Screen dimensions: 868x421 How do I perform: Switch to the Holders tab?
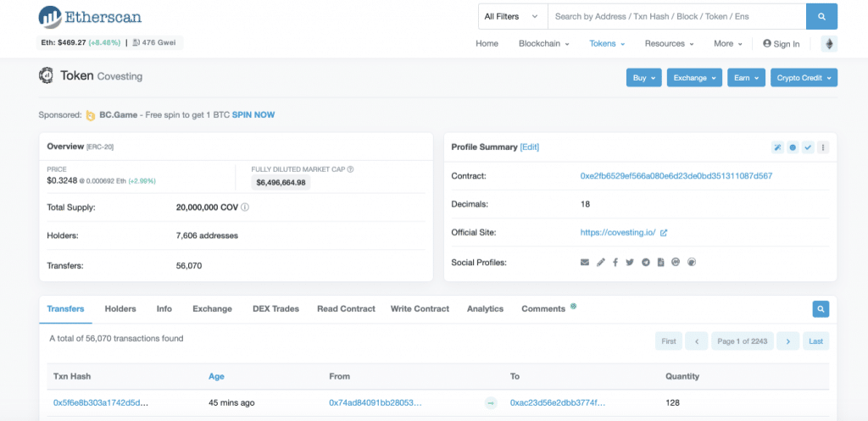pyautogui.click(x=120, y=308)
